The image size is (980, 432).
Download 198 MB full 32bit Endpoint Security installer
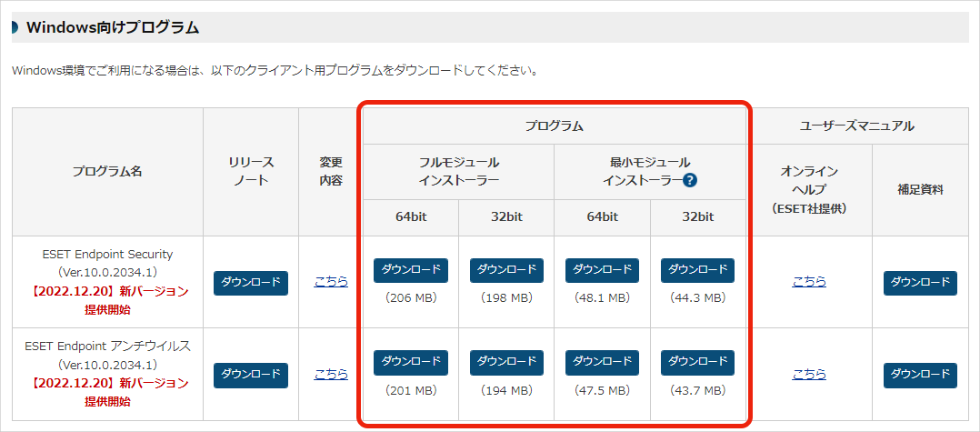[x=507, y=270]
